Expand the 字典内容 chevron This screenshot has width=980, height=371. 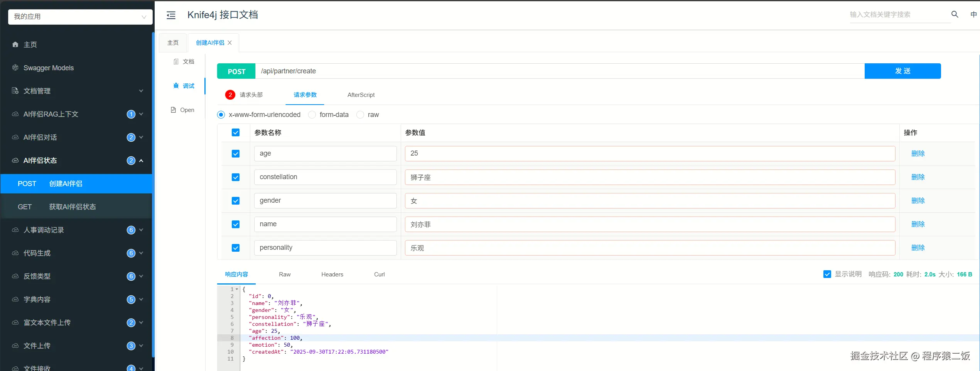(141, 299)
